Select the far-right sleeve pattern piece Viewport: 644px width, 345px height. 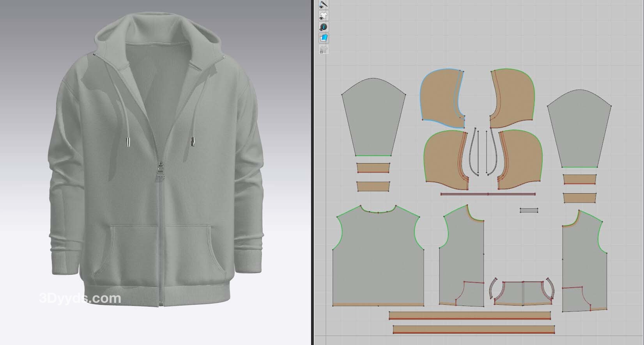click(x=579, y=131)
